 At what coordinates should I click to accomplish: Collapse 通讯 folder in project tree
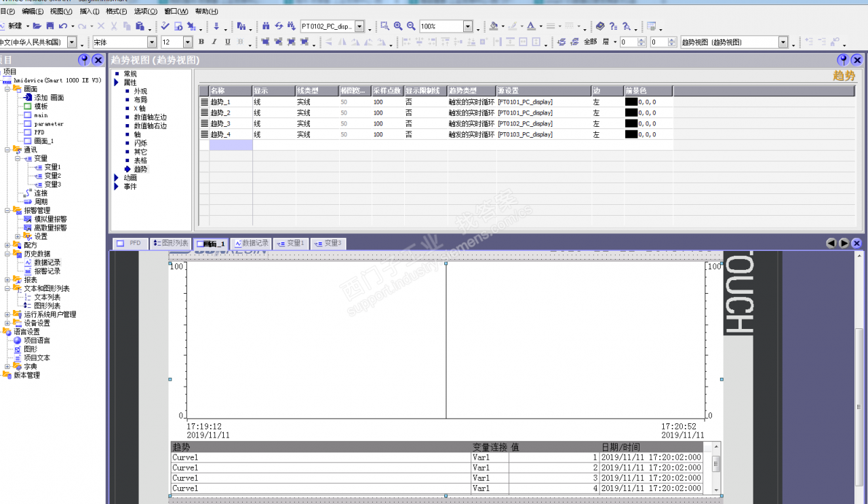coord(7,150)
